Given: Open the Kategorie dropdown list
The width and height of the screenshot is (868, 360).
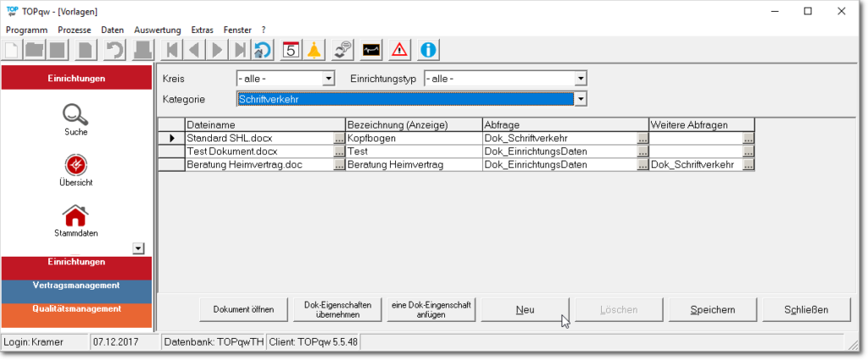Looking at the screenshot, I should (581, 99).
